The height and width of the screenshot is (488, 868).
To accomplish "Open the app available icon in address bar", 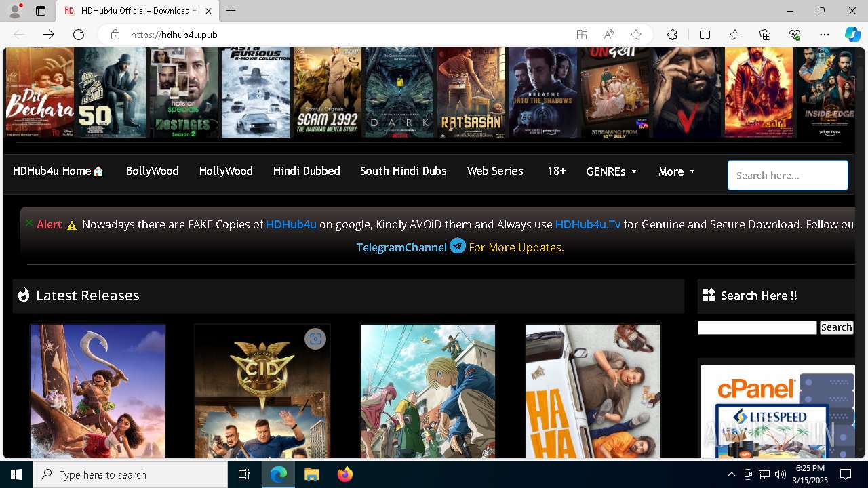I will [581, 35].
